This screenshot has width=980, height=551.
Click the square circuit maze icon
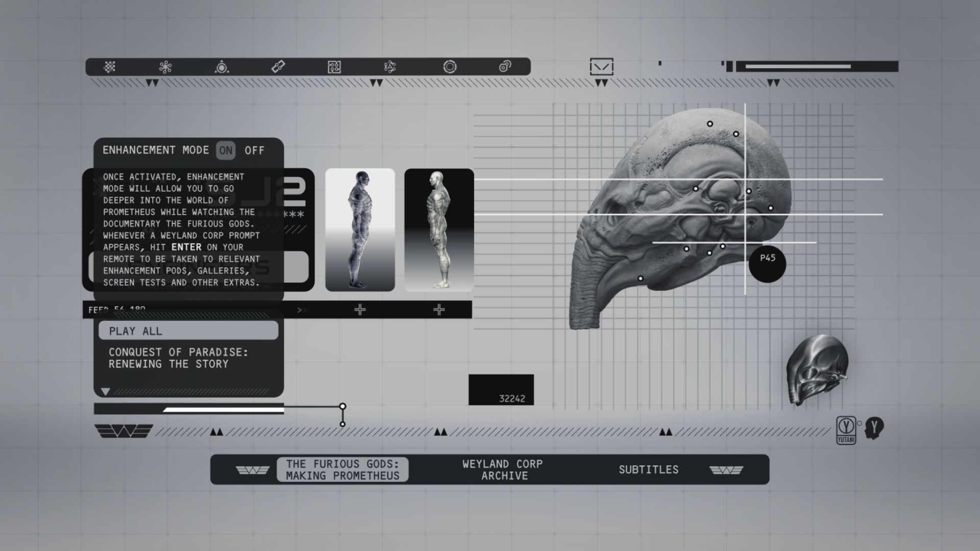click(334, 67)
